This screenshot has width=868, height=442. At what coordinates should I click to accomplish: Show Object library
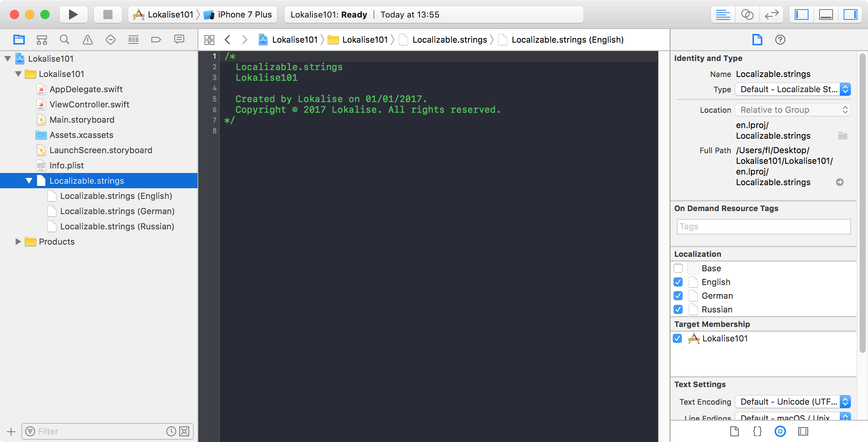(780, 431)
